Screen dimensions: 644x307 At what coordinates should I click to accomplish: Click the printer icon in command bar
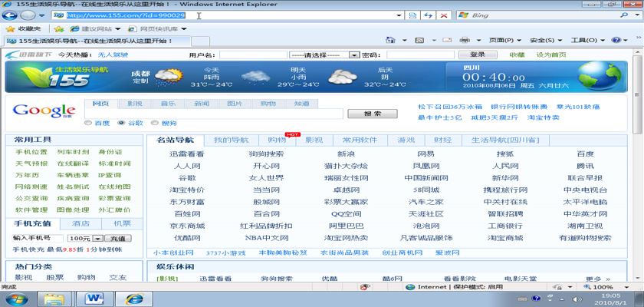464,40
